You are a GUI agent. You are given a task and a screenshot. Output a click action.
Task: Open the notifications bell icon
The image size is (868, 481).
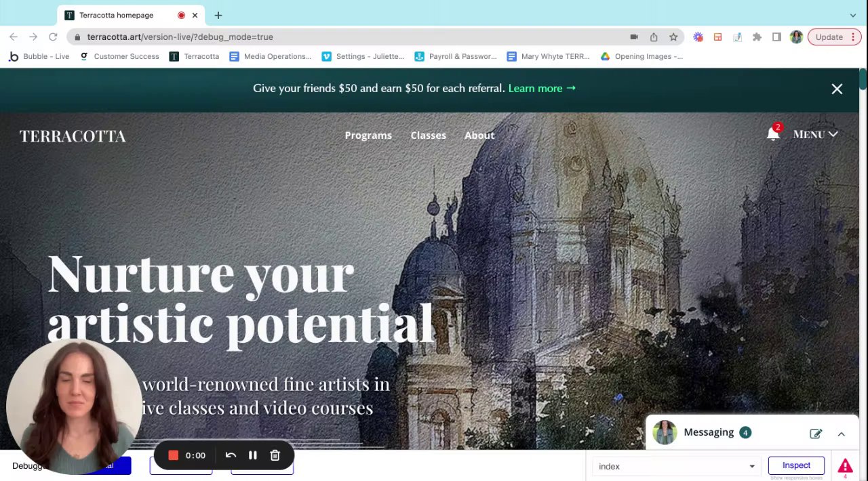(x=773, y=133)
